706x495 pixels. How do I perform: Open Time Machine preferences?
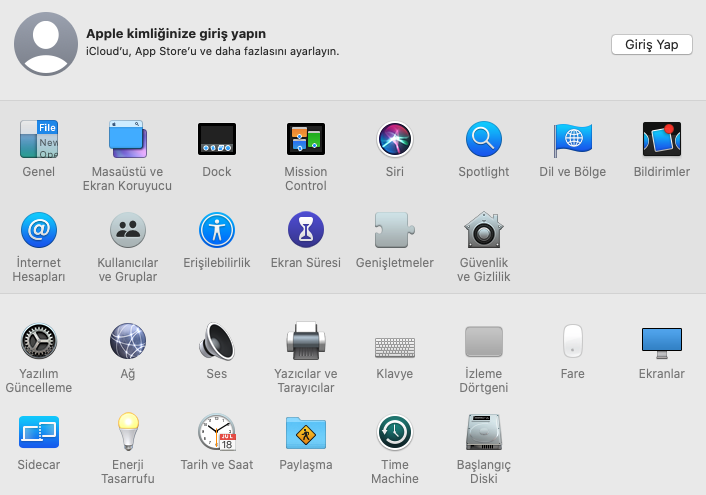point(395,433)
